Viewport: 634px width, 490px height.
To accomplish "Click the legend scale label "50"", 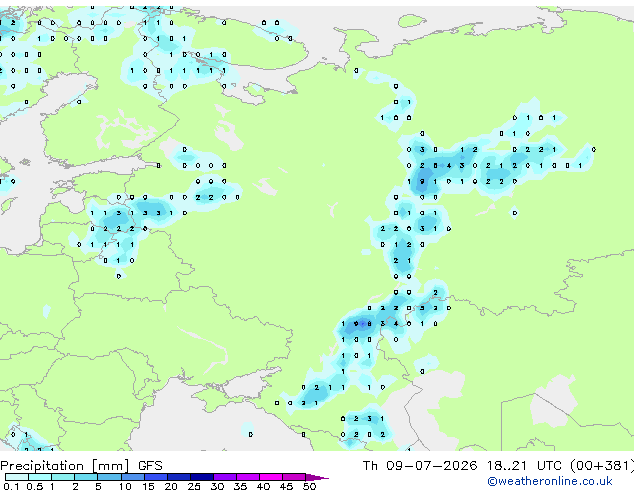I will tap(309, 486).
